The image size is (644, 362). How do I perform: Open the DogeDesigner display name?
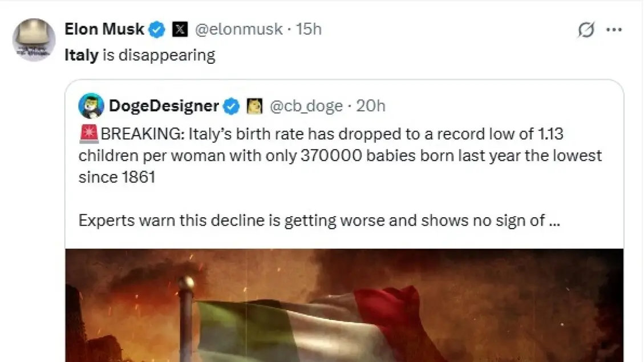pyautogui.click(x=164, y=106)
